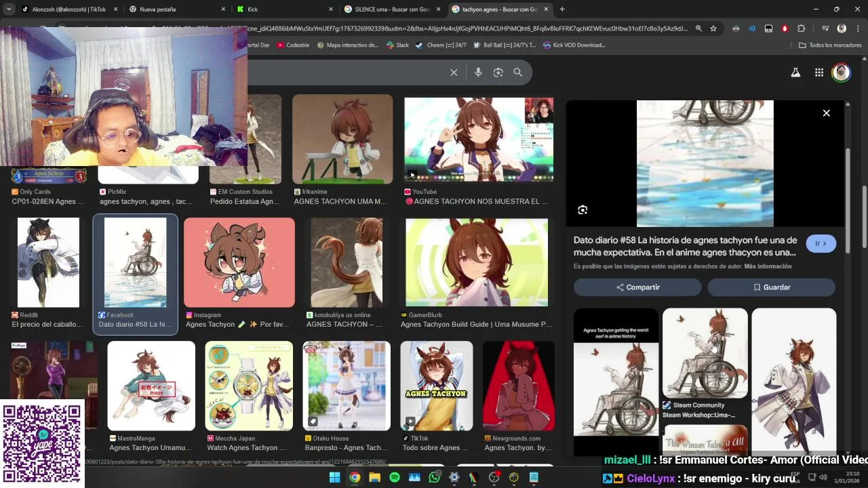This screenshot has width=868, height=488.
Task: Open the zoom indicator in the address bar
Action: pos(698,28)
